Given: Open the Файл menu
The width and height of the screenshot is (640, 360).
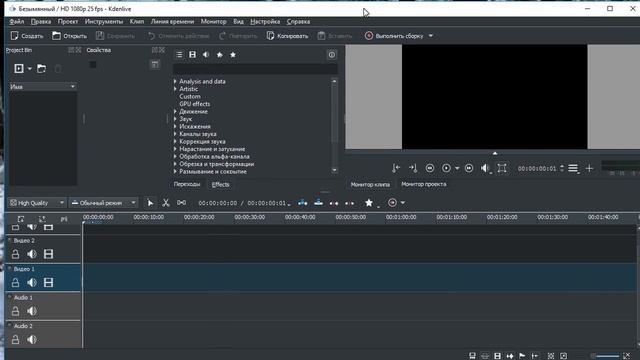Looking at the screenshot, I should [17, 22].
